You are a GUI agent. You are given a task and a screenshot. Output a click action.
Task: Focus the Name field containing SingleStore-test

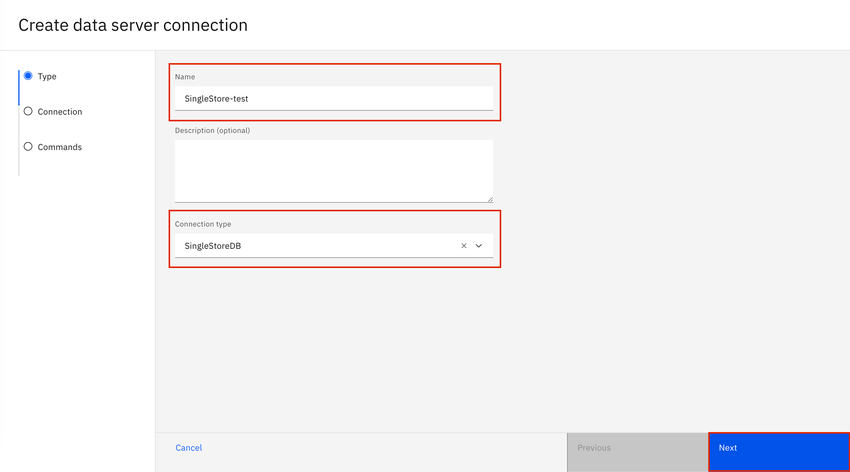point(333,99)
